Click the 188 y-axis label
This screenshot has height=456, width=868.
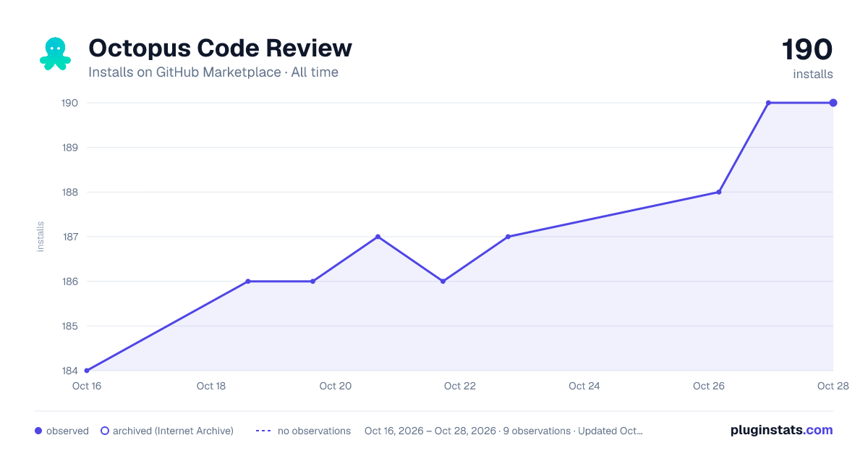click(x=69, y=192)
